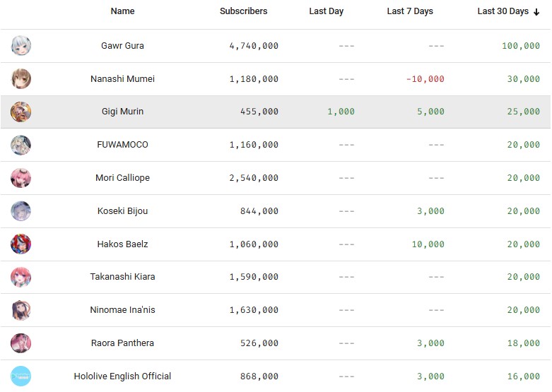Click the descending sort arrow on Last 30 Days
Image resolution: width=552 pixels, height=392 pixels.
(x=536, y=12)
